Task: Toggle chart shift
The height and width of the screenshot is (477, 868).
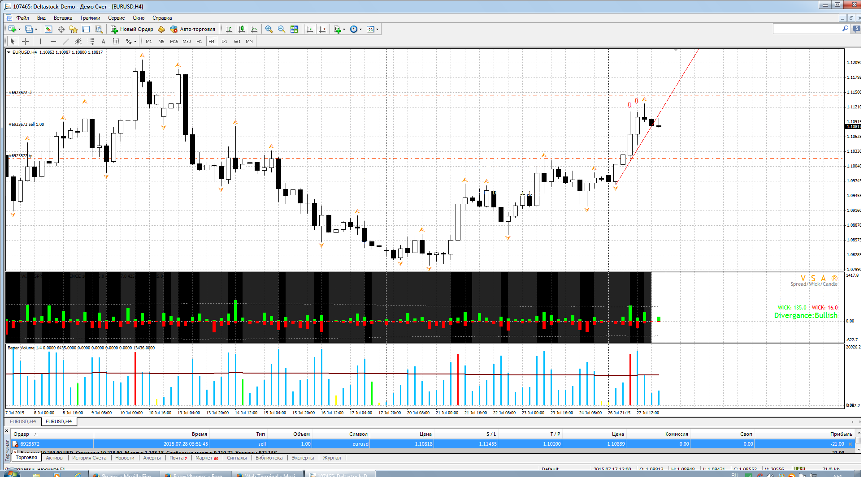Action: (x=322, y=29)
